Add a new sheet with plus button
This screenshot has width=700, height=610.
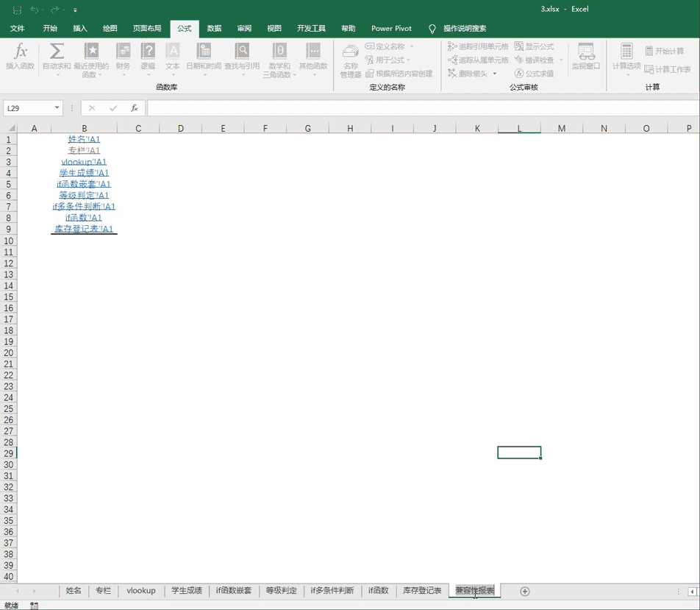click(x=525, y=591)
